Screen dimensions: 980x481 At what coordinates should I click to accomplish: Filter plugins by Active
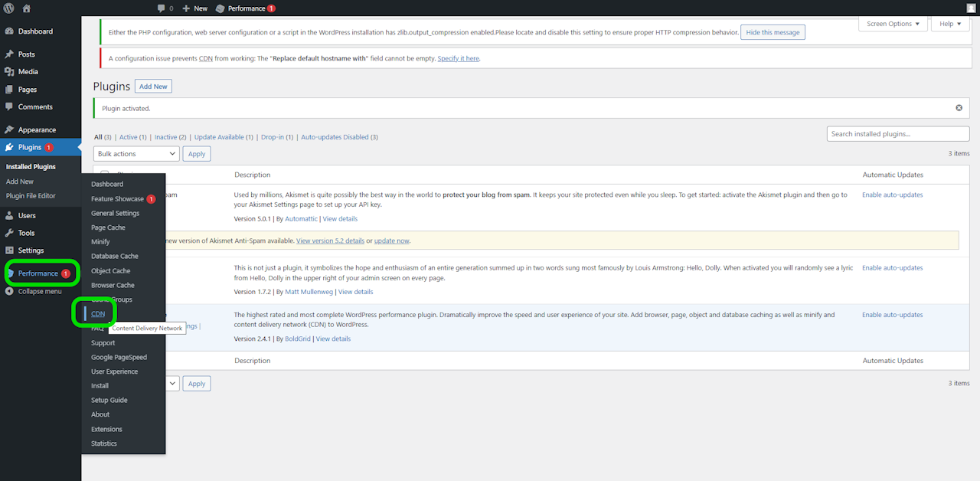click(133, 137)
